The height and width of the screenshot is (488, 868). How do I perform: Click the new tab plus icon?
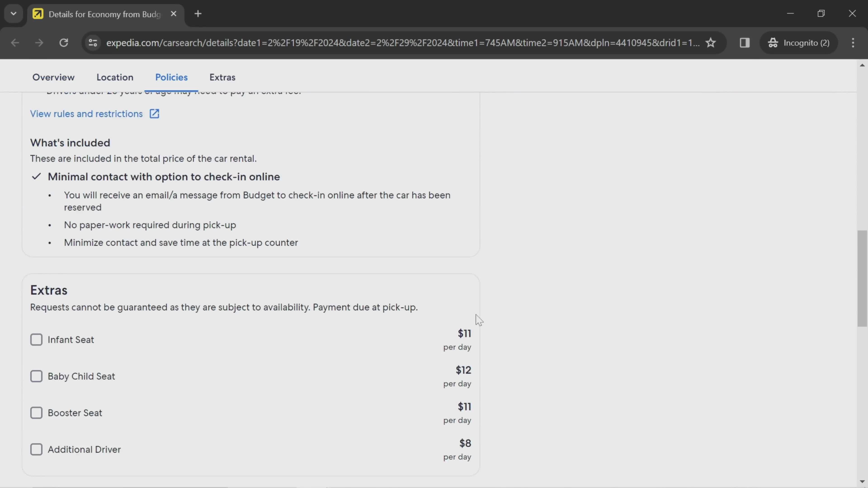click(198, 13)
